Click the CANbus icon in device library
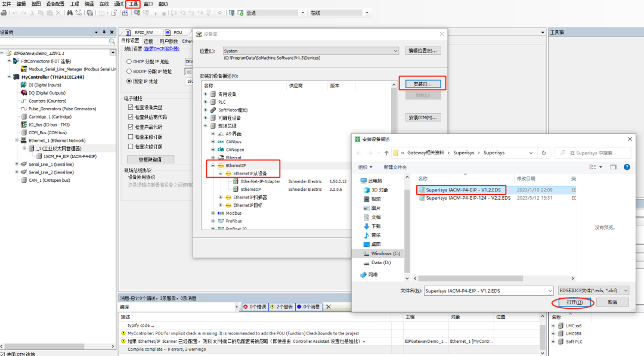644x356 pixels. pyautogui.click(x=221, y=142)
